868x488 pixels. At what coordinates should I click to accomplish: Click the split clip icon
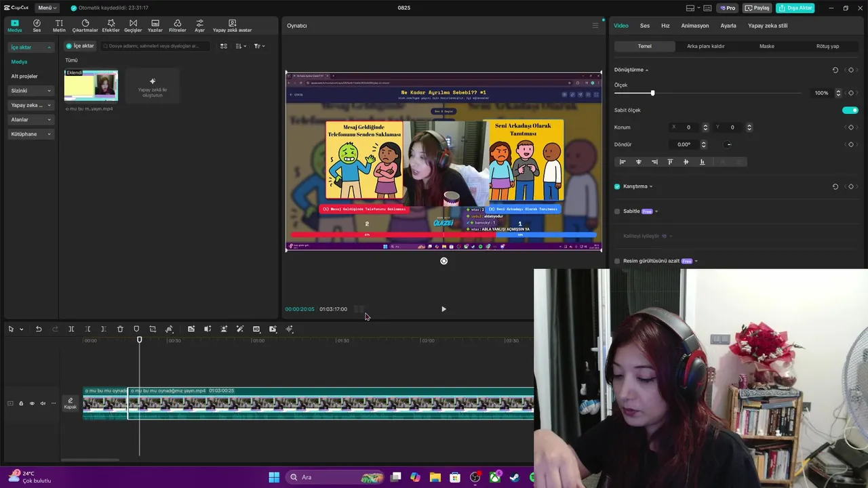tap(71, 329)
